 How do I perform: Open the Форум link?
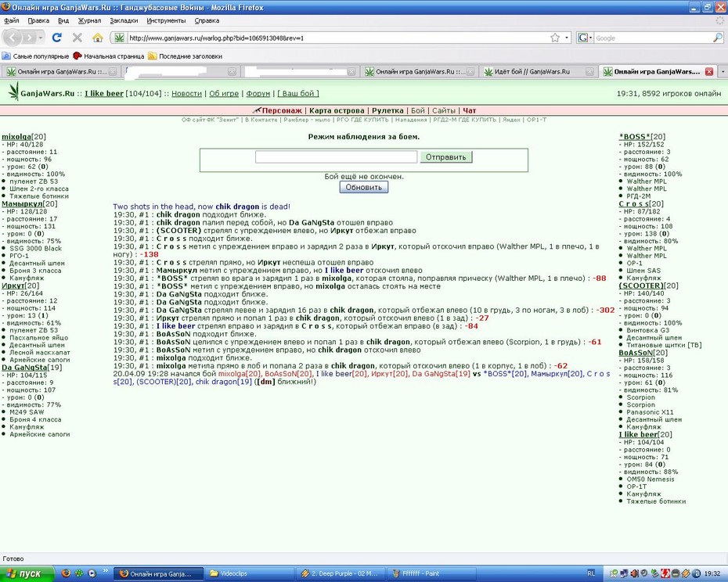point(258,93)
